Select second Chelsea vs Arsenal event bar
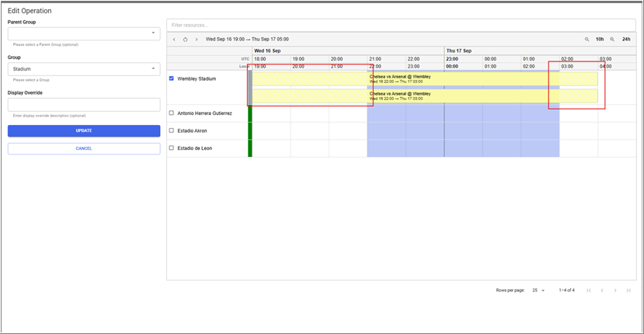The width and height of the screenshot is (644, 334). tap(425, 96)
